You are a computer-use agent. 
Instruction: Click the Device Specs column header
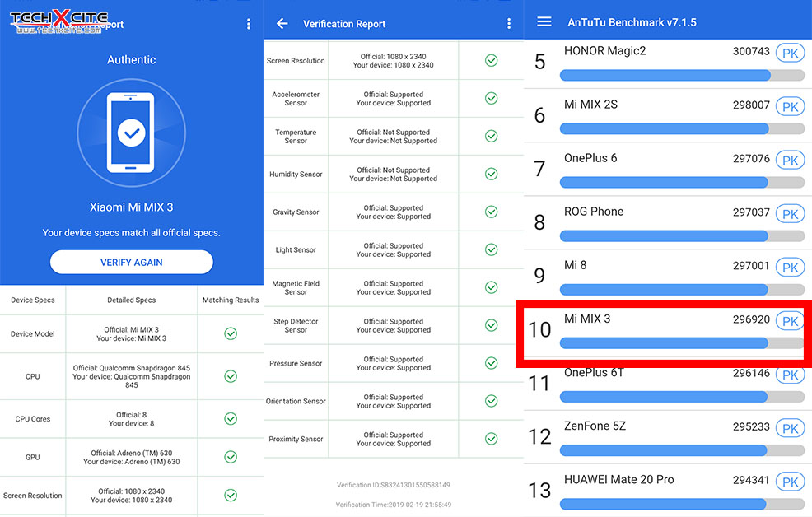coord(33,300)
